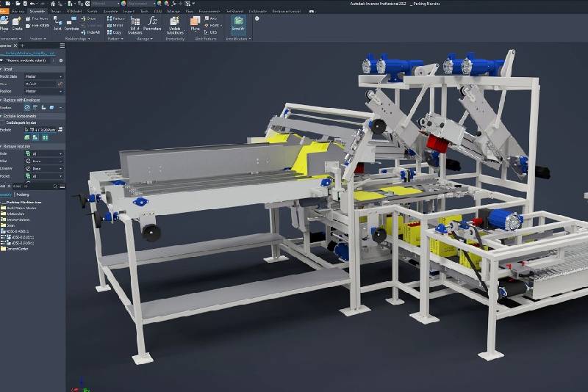Open the Hole removal dropdown

(44, 154)
